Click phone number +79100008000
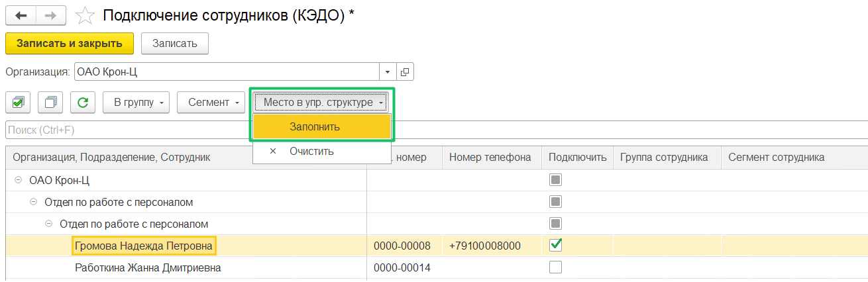Image resolution: width=868 pixels, height=282 pixels. point(484,246)
